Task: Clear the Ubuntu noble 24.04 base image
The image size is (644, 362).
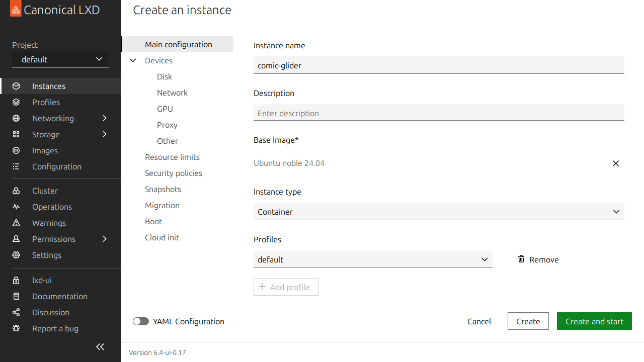Action: point(615,163)
